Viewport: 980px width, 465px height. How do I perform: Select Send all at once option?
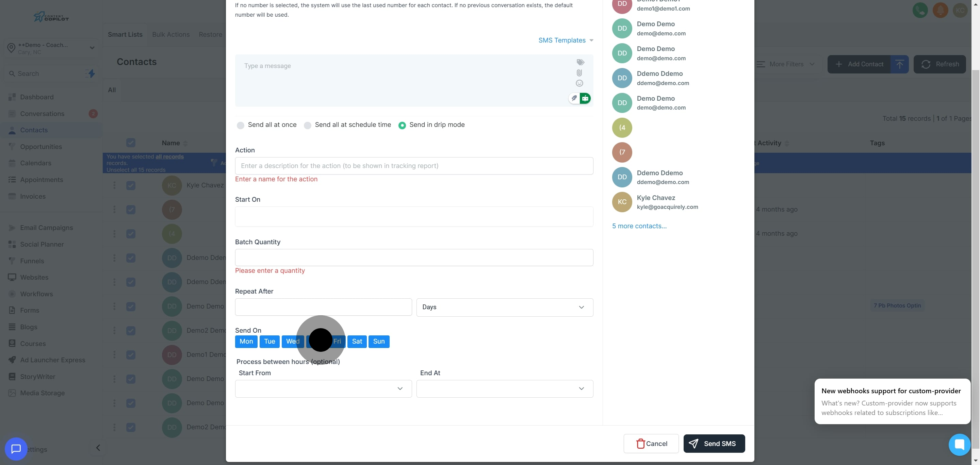pos(241,126)
